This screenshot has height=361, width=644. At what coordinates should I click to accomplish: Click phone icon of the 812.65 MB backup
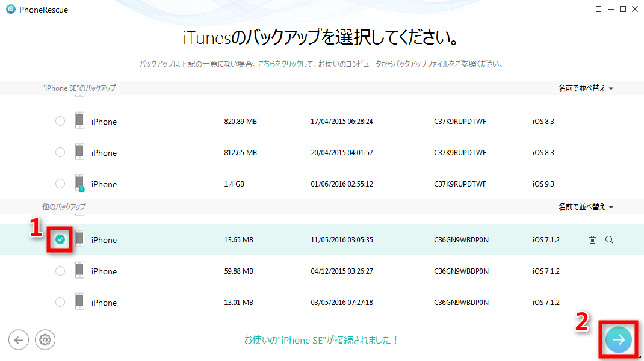[79, 152]
